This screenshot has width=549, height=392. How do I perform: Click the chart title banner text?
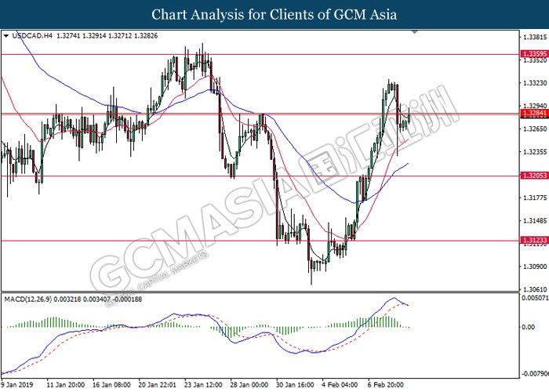pos(274,14)
